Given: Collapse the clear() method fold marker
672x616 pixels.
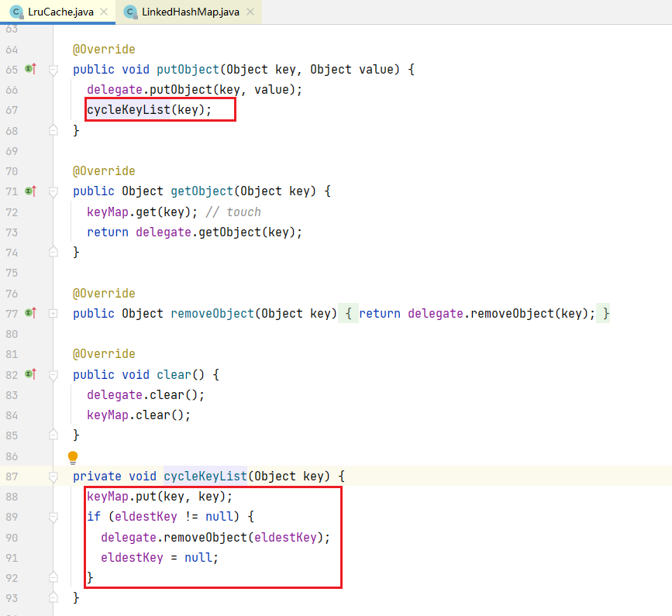Looking at the screenshot, I should tap(53, 374).
